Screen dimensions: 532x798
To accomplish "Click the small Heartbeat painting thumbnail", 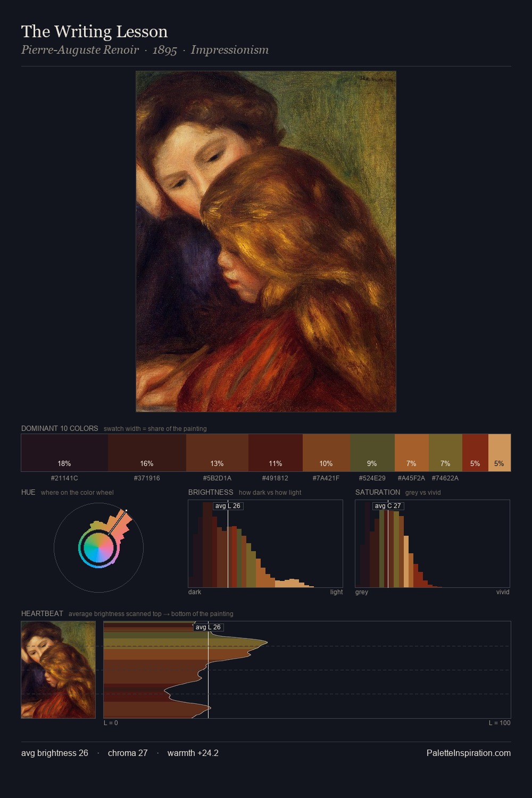I will click(x=59, y=670).
